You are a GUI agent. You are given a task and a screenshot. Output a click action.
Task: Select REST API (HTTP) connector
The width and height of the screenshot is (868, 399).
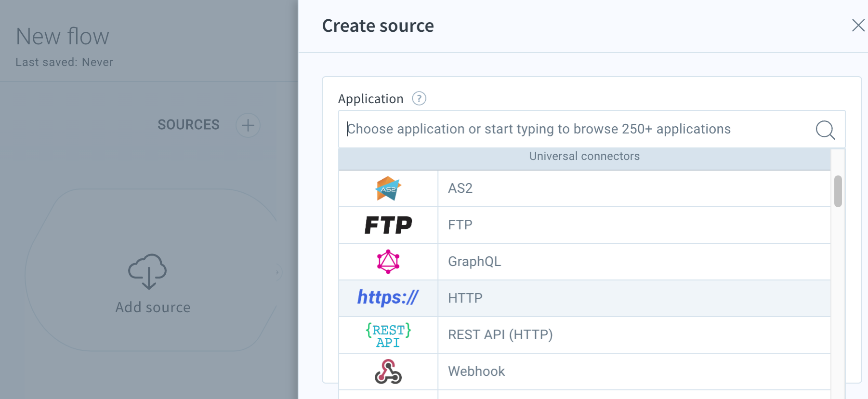pos(585,335)
